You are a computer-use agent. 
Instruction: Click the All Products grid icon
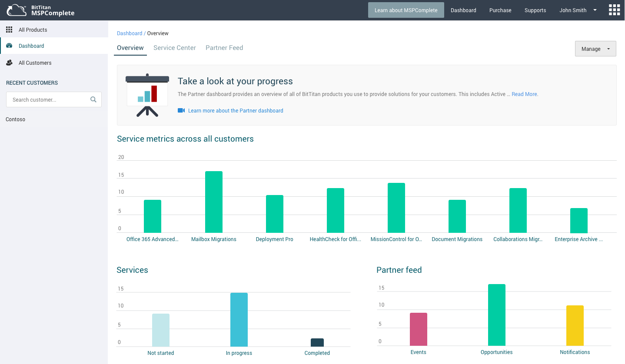(x=9, y=30)
